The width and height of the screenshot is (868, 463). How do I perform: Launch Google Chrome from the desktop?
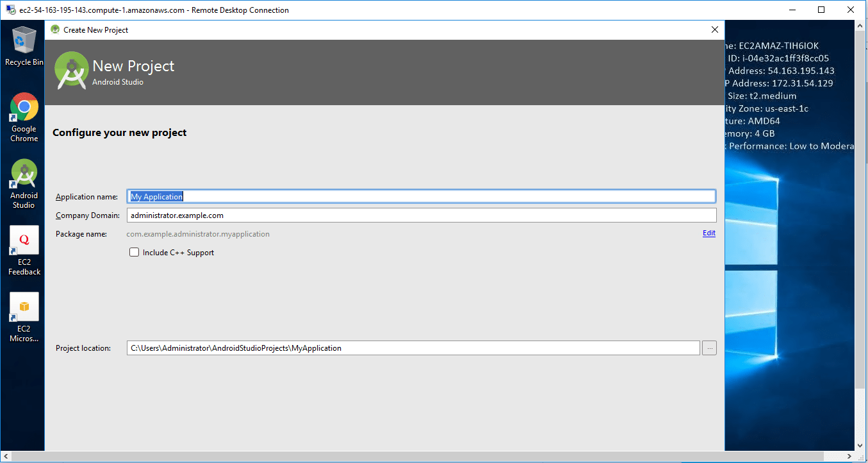tap(24, 117)
